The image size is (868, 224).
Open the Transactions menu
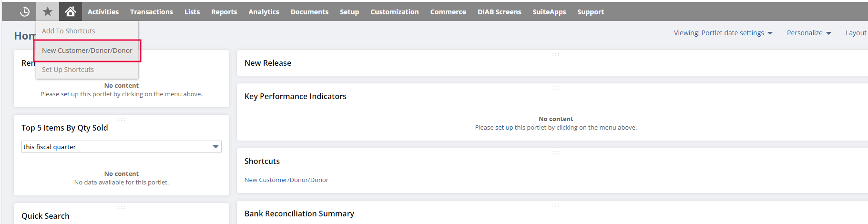[152, 12]
